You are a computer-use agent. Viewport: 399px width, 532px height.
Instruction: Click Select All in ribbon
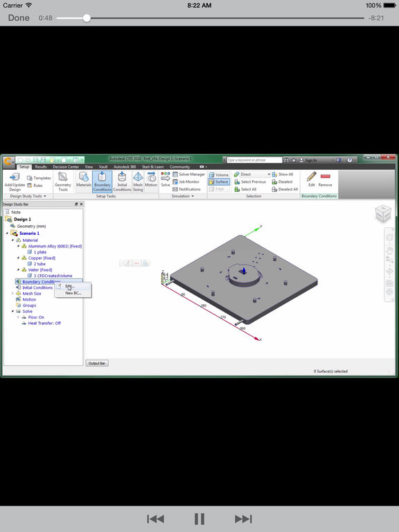click(x=245, y=189)
